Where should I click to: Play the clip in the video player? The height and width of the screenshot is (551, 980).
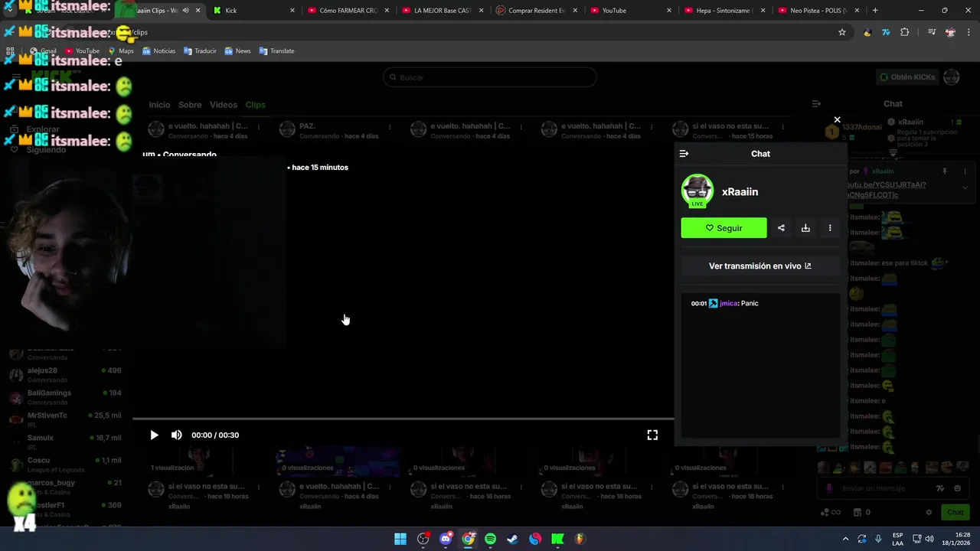(x=154, y=435)
